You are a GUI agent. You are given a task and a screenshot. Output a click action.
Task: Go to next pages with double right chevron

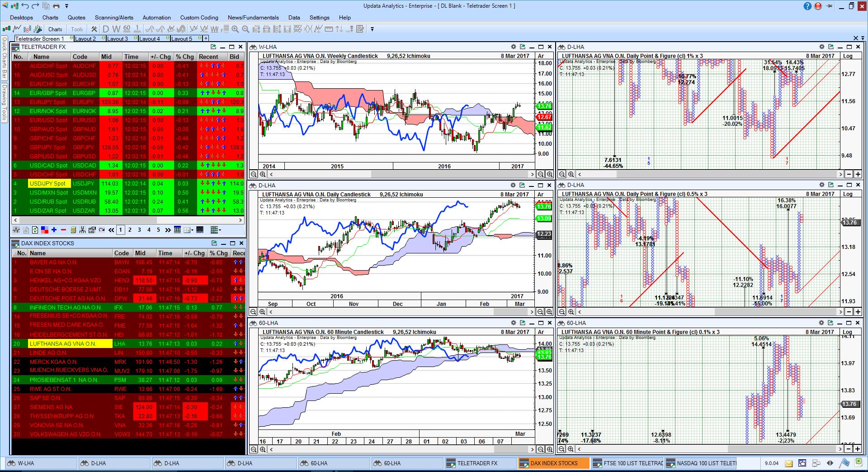(x=168, y=230)
